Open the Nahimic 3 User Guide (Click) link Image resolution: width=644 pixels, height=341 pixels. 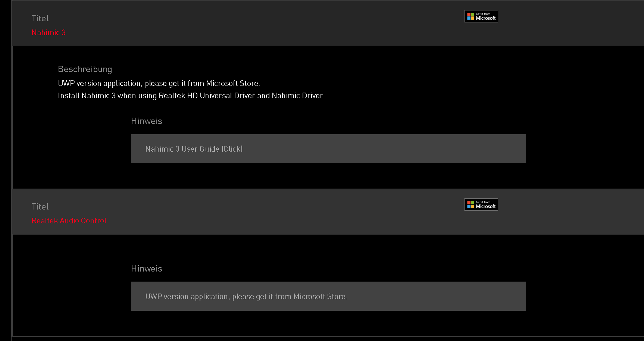tap(194, 149)
